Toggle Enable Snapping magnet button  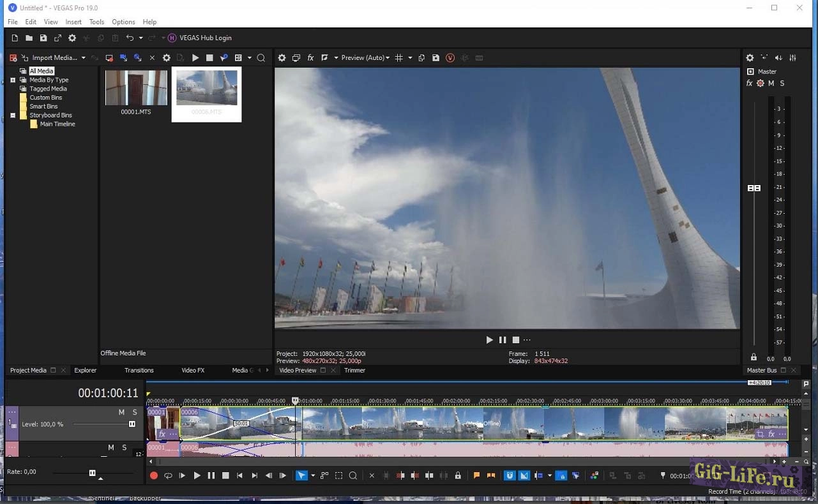pos(510,475)
